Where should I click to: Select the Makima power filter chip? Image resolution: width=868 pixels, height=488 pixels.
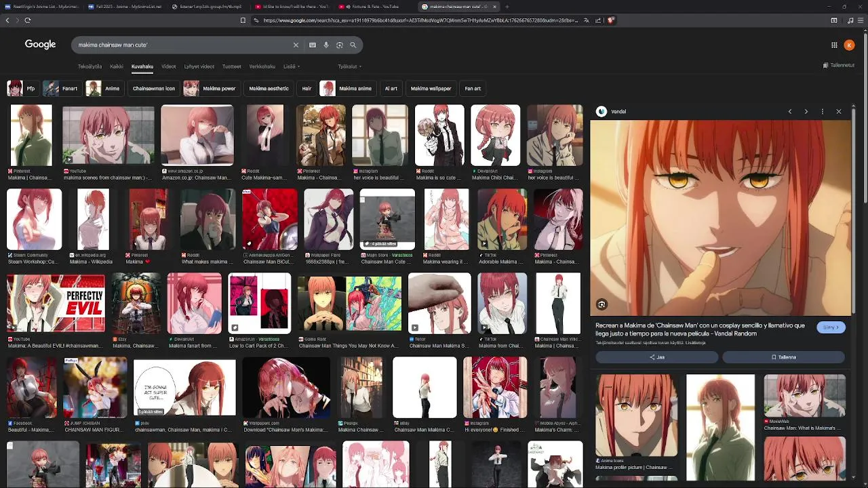(212, 88)
